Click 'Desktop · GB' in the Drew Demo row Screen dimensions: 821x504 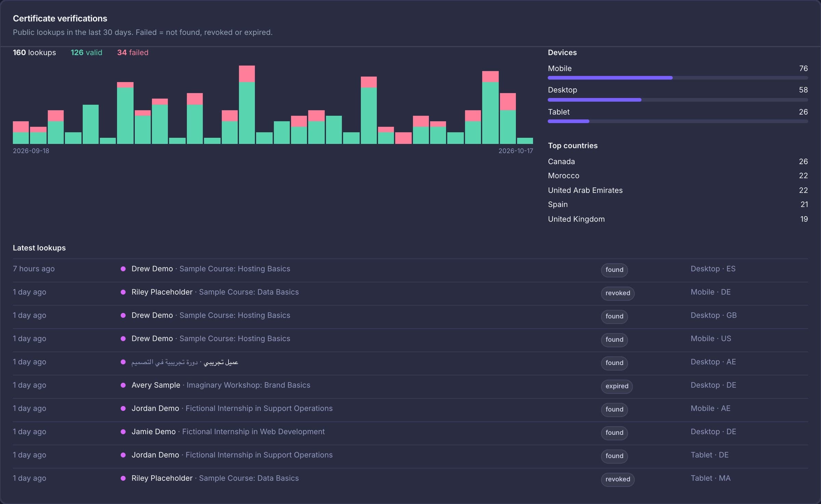[714, 315]
